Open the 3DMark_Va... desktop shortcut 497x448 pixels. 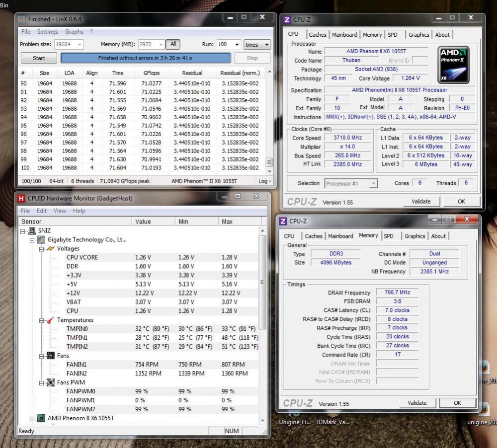332,422
